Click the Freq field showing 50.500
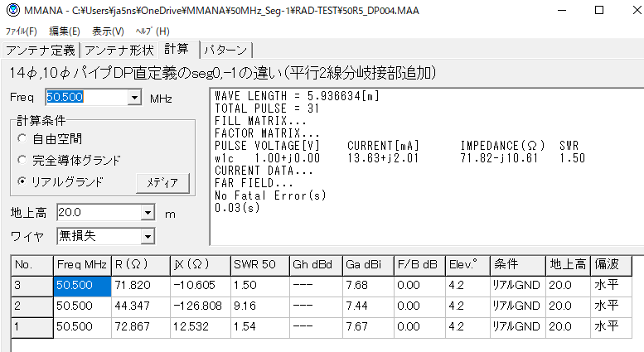 [x=86, y=98]
